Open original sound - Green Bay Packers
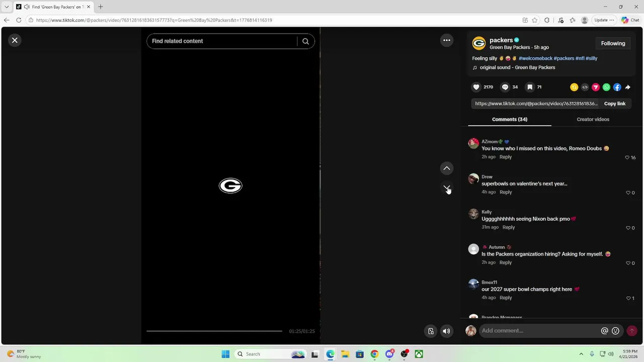The image size is (644, 362). pos(517,67)
